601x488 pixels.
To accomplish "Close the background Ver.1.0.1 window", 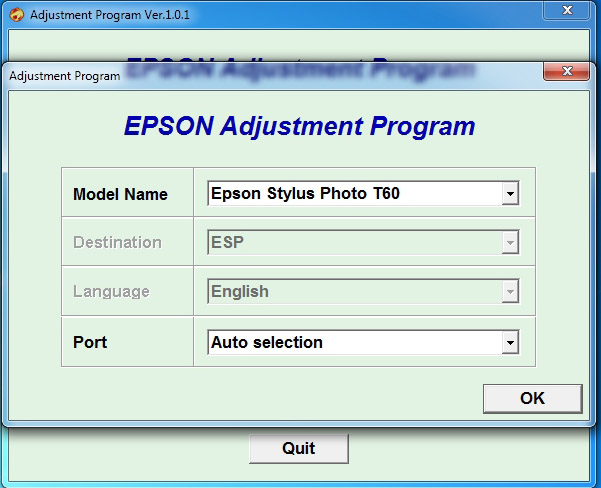I will pyautogui.click(x=567, y=10).
